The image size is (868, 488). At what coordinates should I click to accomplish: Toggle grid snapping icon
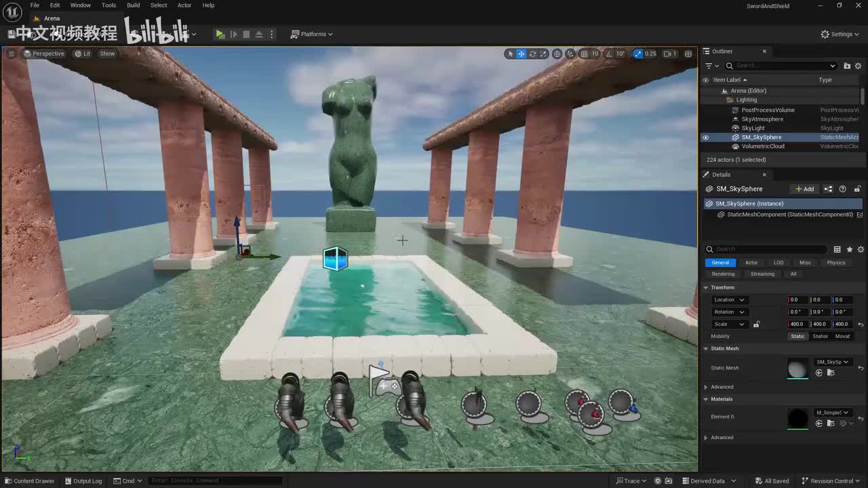coord(584,54)
